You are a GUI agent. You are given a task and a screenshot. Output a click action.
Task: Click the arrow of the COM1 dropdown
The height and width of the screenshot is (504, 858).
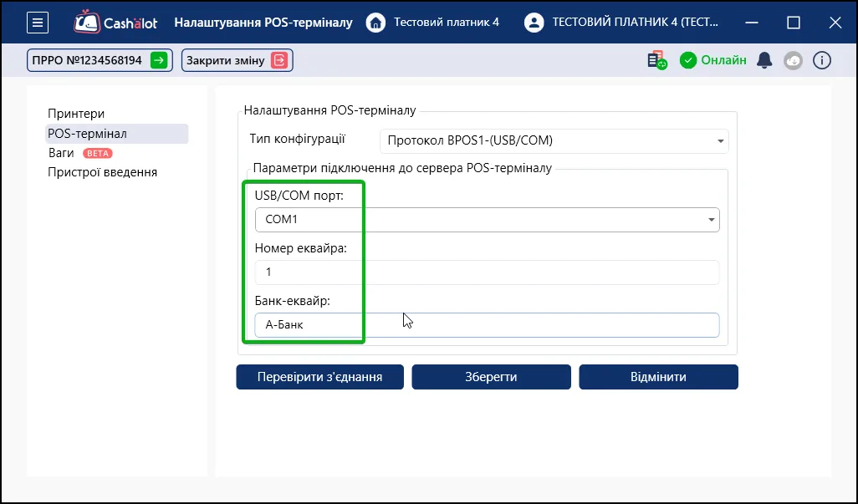[x=711, y=220]
